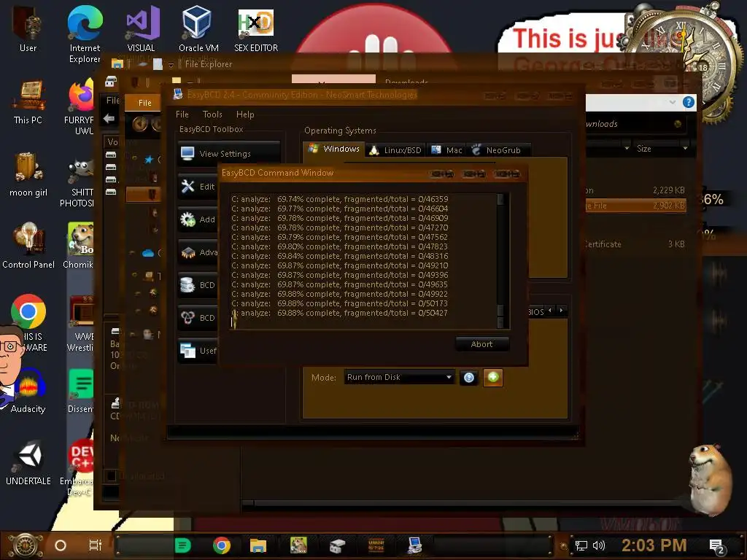Open EasyBCD File menu
This screenshot has width=747, height=560.
click(182, 114)
